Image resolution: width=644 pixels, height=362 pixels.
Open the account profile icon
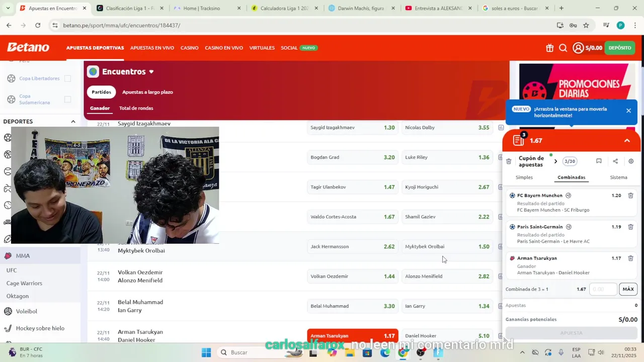578,48
